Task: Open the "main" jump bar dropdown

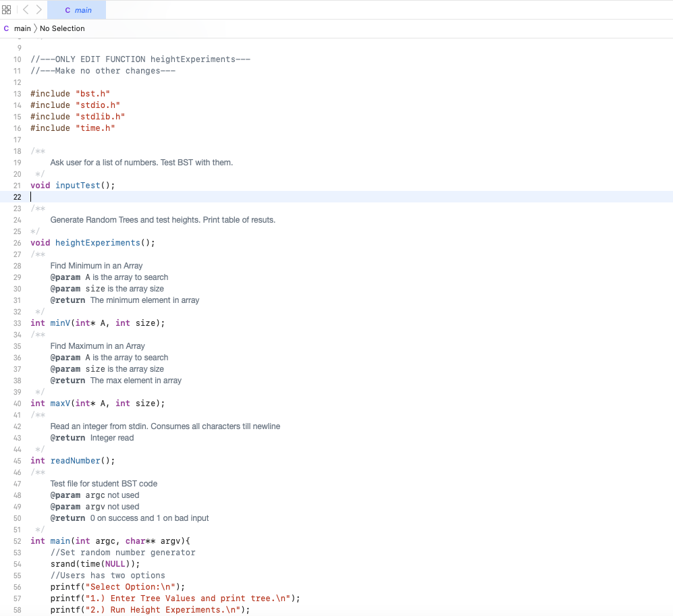Action: click(x=21, y=28)
